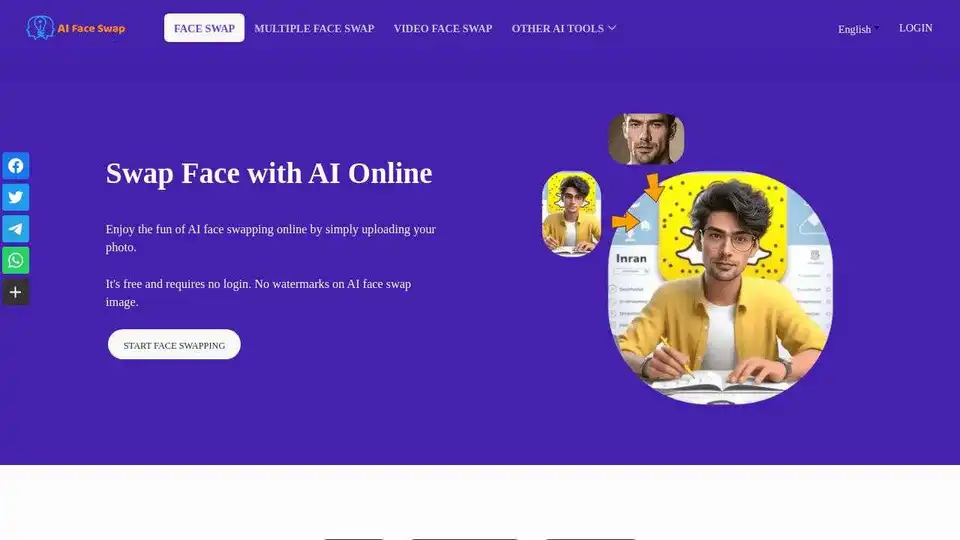Click the Swap Face with AI Online heading
Screen dimensions: 960x540
[x=269, y=173]
